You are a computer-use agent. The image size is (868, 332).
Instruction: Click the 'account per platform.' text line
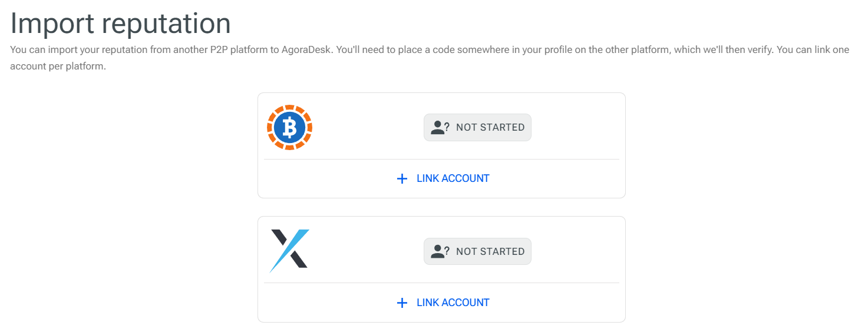pyautogui.click(x=58, y=67)
